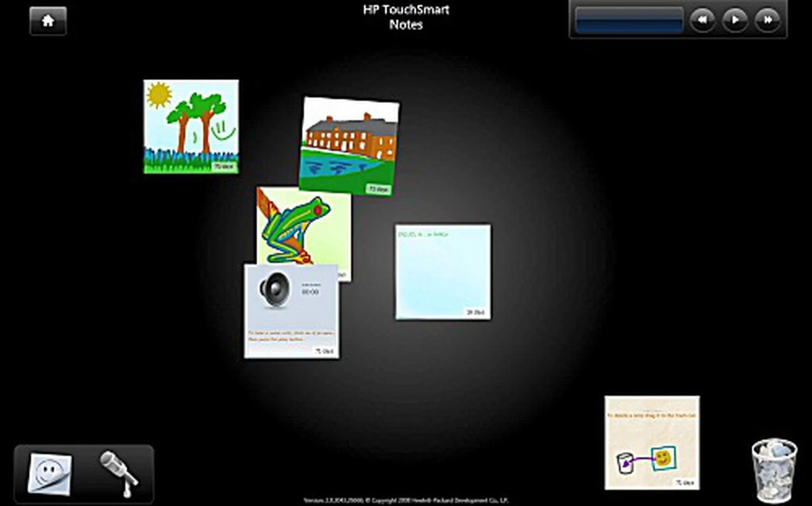Open the sun and trees drawing note
Image resolution: width=812 pixels, height=506 pixels.
click(x=191, y=125)
